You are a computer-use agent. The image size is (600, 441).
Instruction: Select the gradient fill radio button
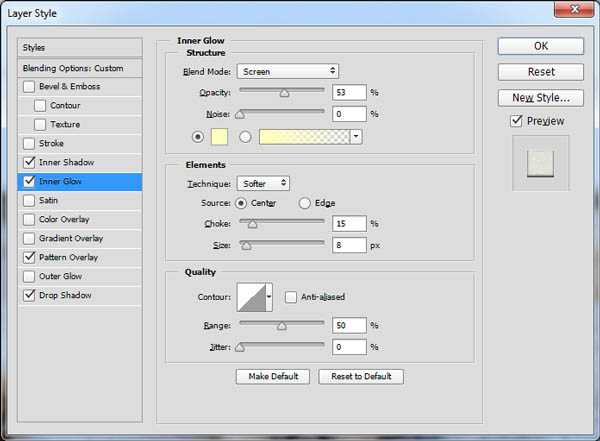tap(245, 136)
